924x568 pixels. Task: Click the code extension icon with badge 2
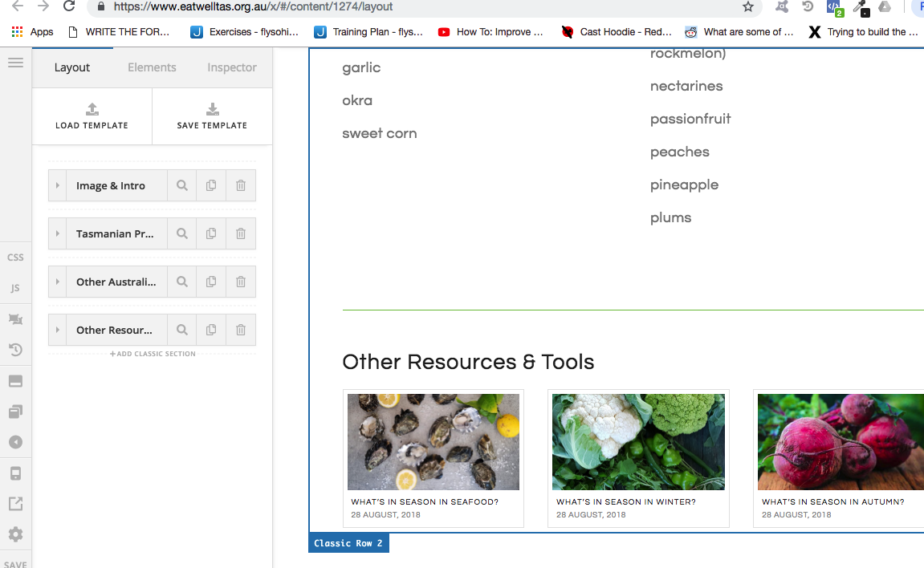pos(834,8)
